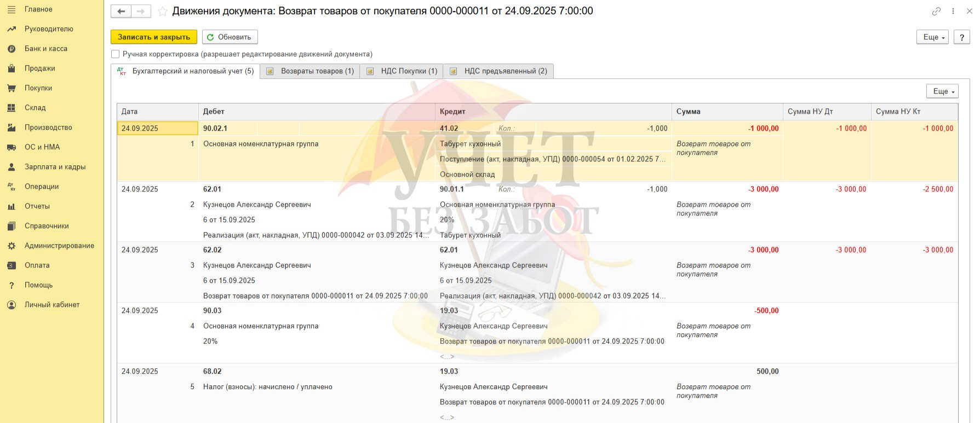Copy link using the chain icon
Screen dimensions: 980x423
936,11
